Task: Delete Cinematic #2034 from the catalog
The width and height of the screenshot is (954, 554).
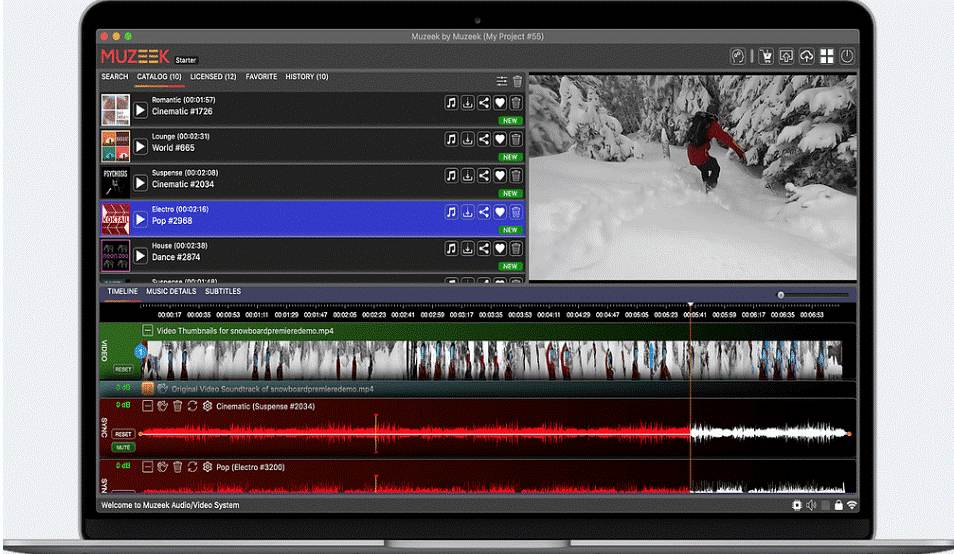Action: pos(516,176)
